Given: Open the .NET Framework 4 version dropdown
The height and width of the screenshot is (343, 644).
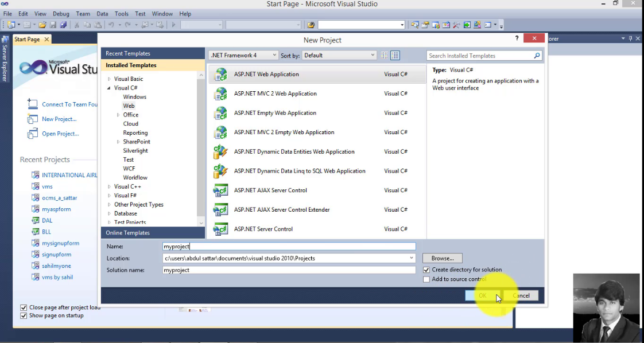Looking at the screenshot, I should point(243,56).
